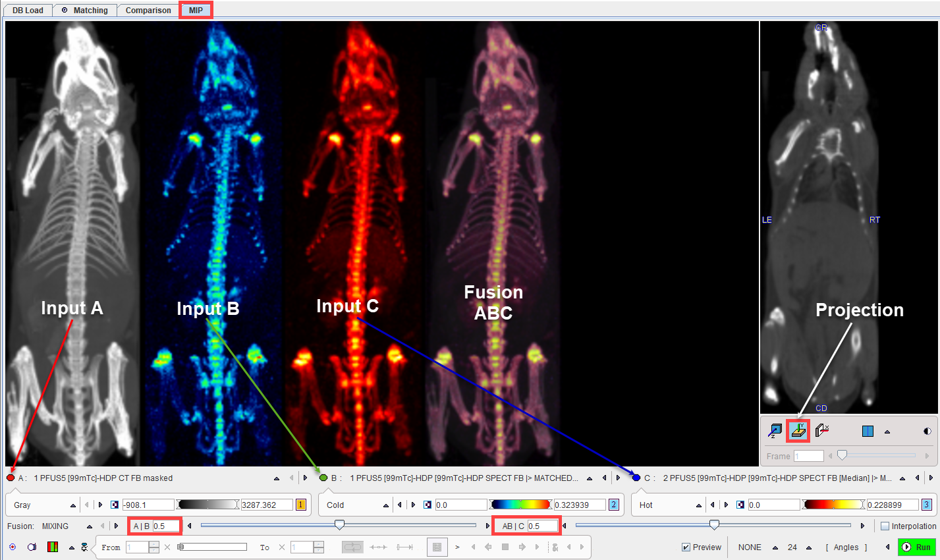Screen dimensions: 940x560
Task: Click the small figure icon beside From
Action: [x=85, y=547]
